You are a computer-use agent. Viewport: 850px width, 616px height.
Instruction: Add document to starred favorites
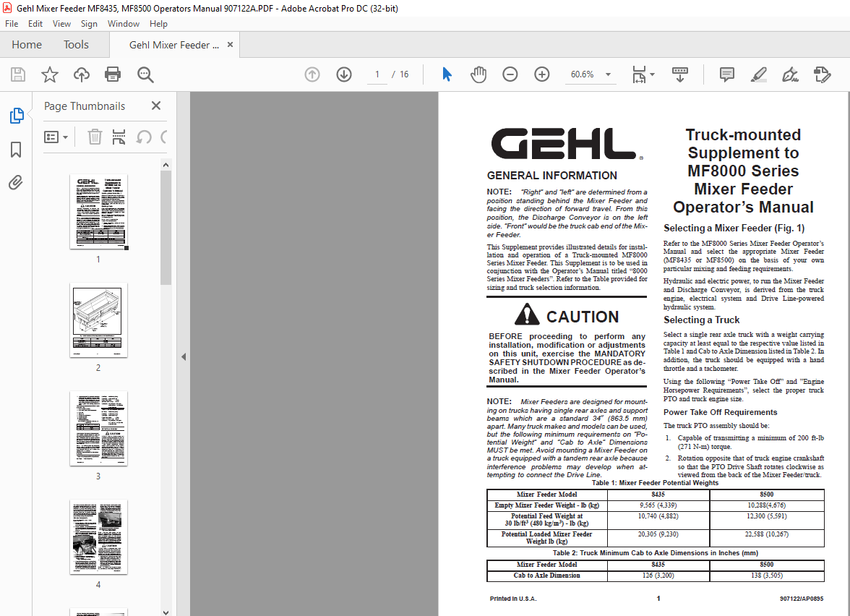49,74
